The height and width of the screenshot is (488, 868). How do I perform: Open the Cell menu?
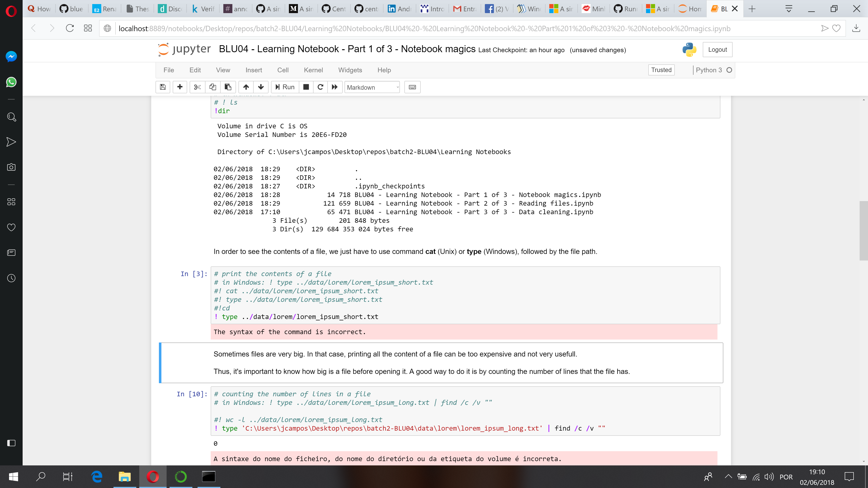(x=283, y=70)
